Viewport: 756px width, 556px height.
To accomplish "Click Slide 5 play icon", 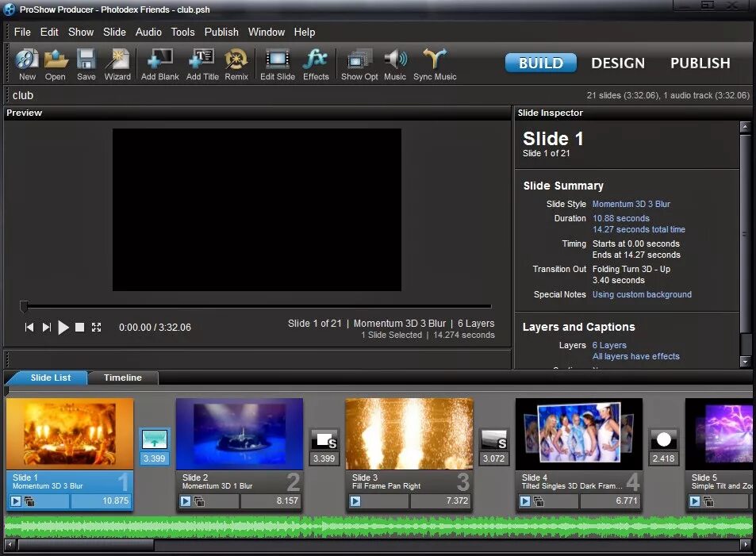I will coord(695,501).
